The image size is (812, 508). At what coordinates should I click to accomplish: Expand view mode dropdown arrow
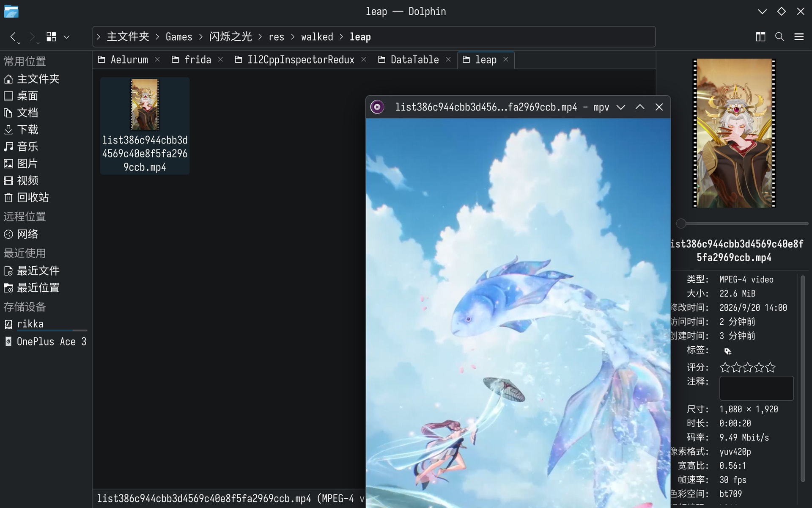click(66, 37)
